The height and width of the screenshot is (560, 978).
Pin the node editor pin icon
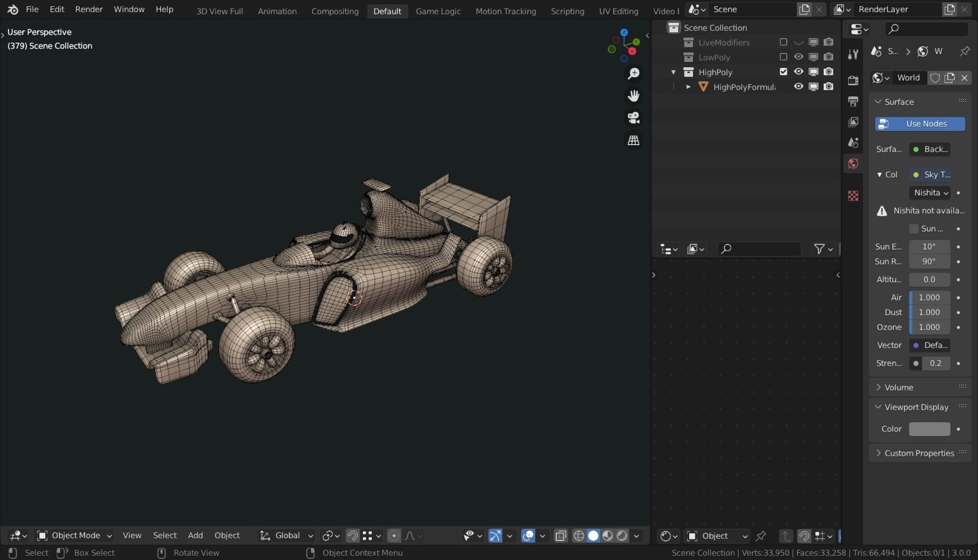[x=761, y=536]
